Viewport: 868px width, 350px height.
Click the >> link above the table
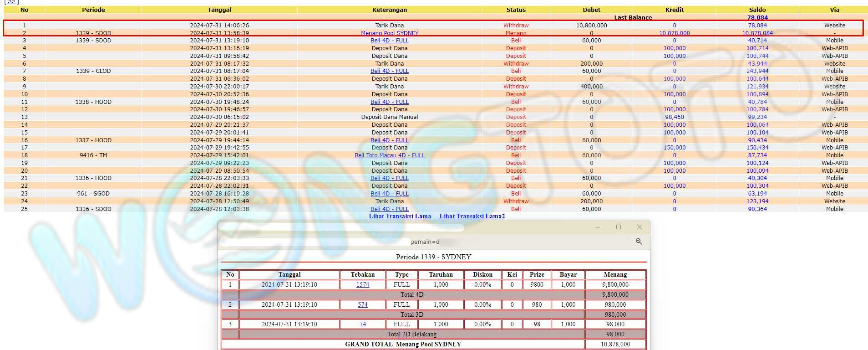pos(11,2)
